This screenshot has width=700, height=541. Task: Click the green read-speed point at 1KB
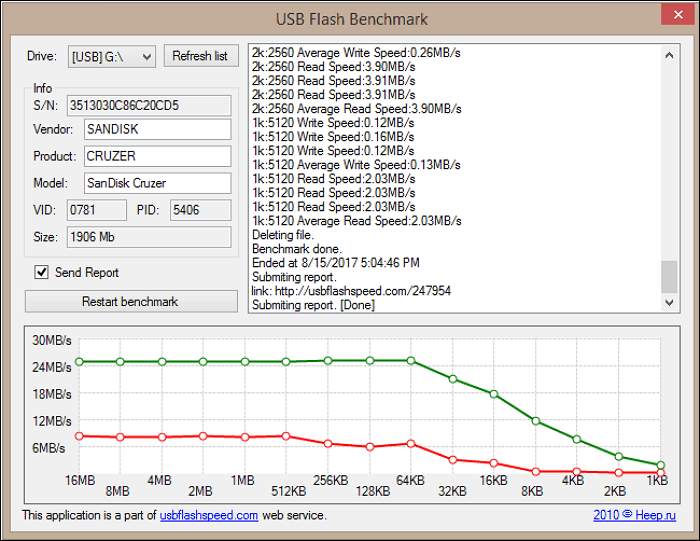pyautogui.click(x=660, y=465)
